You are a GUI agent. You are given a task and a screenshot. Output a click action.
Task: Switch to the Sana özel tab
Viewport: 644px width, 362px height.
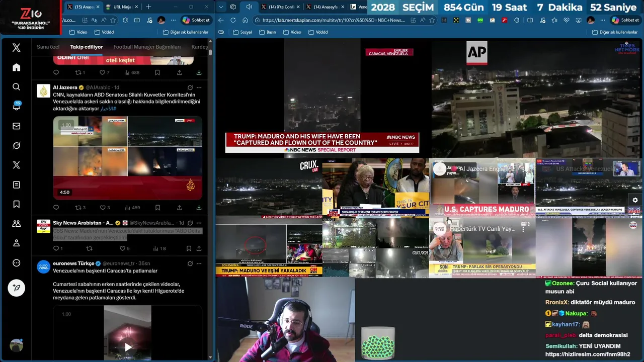click(x=48, y=47)
